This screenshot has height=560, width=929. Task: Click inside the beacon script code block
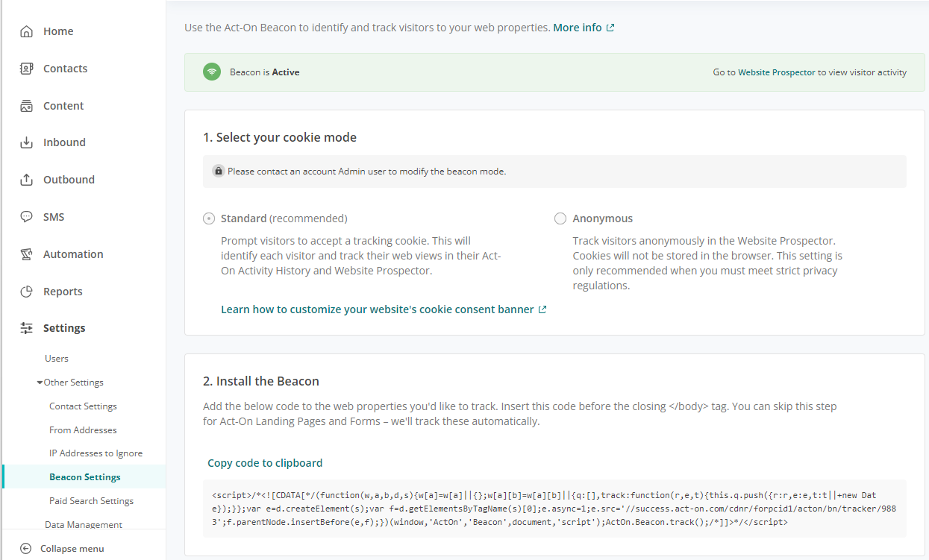(554, 509)
